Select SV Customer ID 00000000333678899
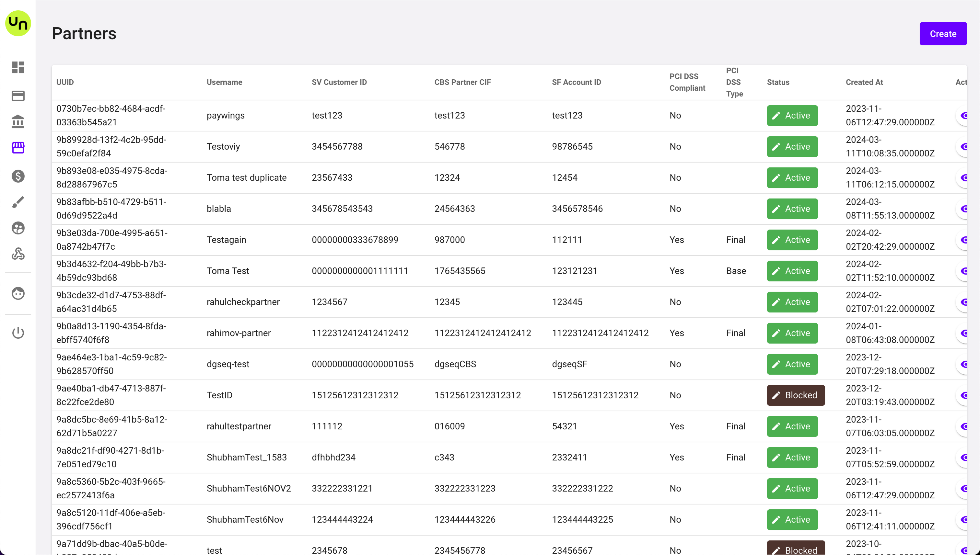Image resolution: width=980 pixels, height=555 pixels. [x=355, y=240]
